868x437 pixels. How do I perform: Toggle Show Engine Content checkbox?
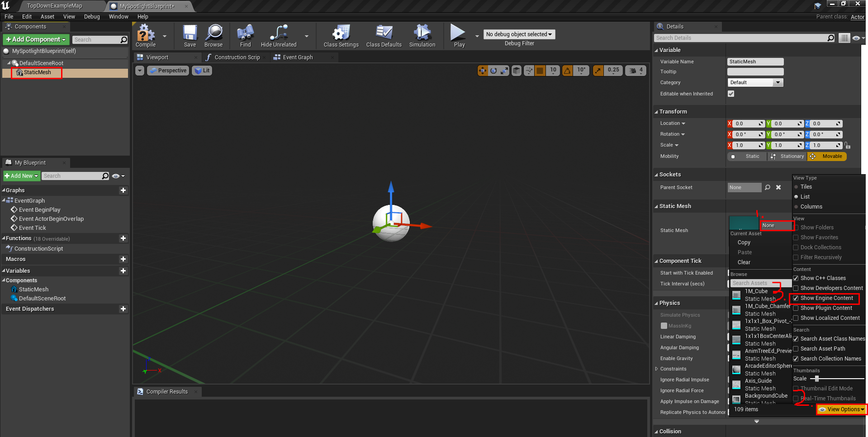pyautogui.click(x=796, y=298)
